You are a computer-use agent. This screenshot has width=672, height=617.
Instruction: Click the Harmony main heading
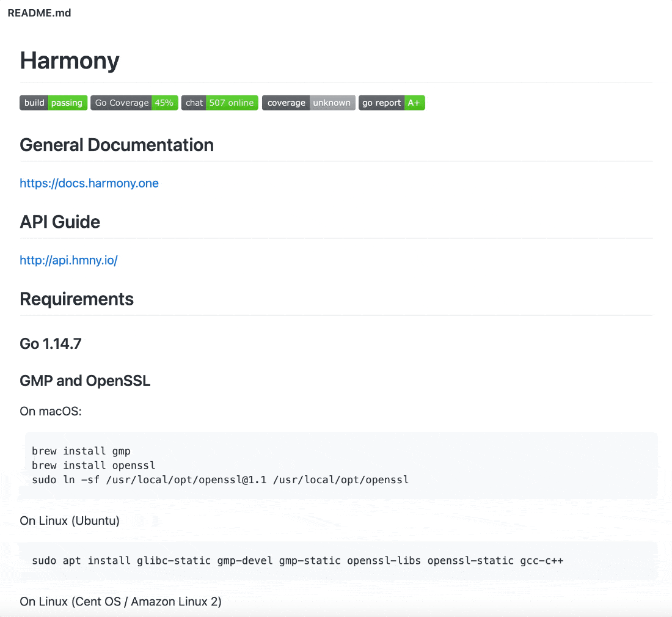(70, 60)
